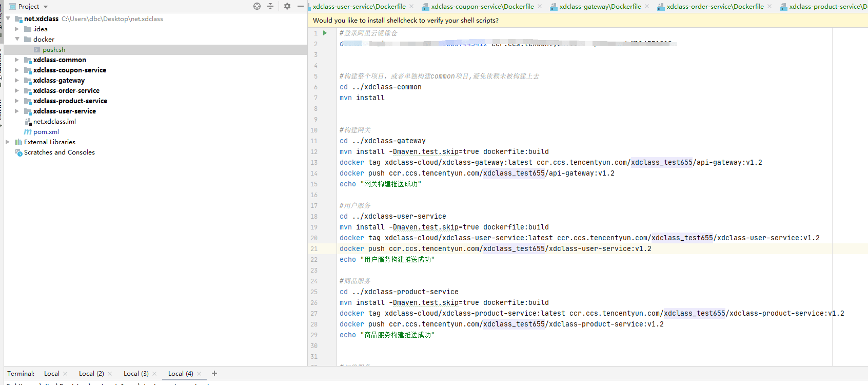Screen dimensions: 868x385
Task: Select the Local (2) terminal tab
Action: 91,374
